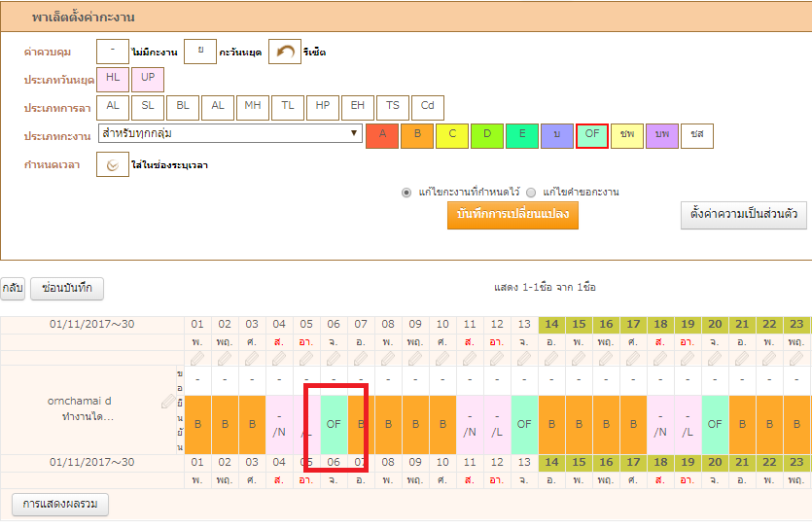
Task: Select the no-shift dash (ไม่มีกะงาน) box
Action: (x=113, y=52)
